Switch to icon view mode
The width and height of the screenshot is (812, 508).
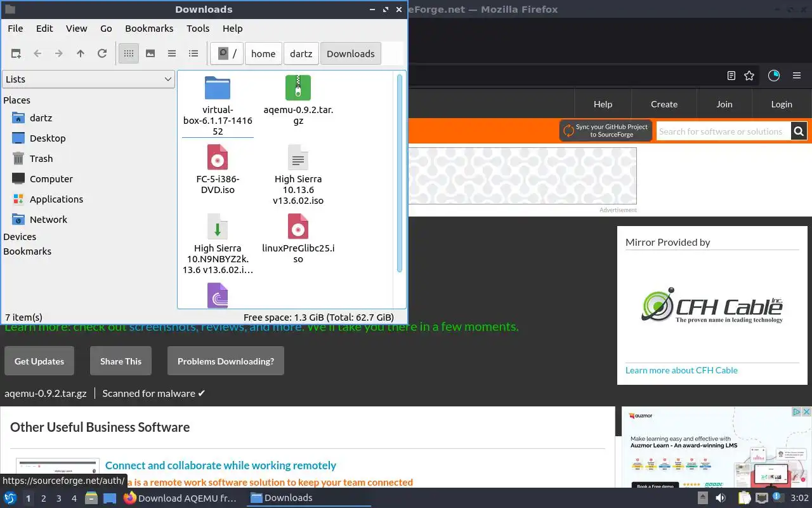[x=129, y=54]
